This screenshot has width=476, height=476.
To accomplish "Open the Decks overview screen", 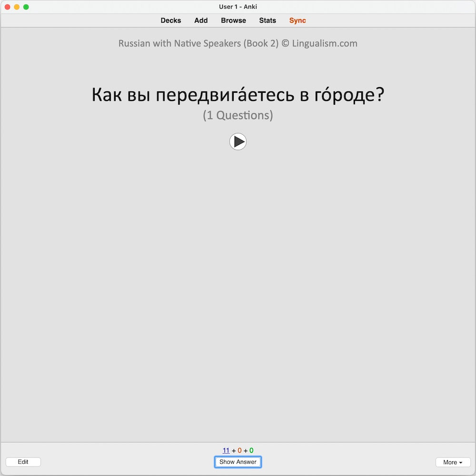I will coord(170,20).
